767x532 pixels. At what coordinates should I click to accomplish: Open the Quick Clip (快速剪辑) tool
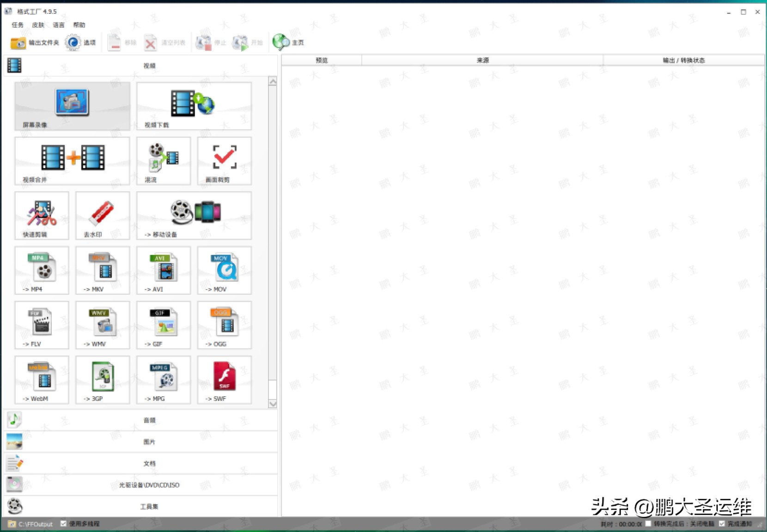coord(41,215)
